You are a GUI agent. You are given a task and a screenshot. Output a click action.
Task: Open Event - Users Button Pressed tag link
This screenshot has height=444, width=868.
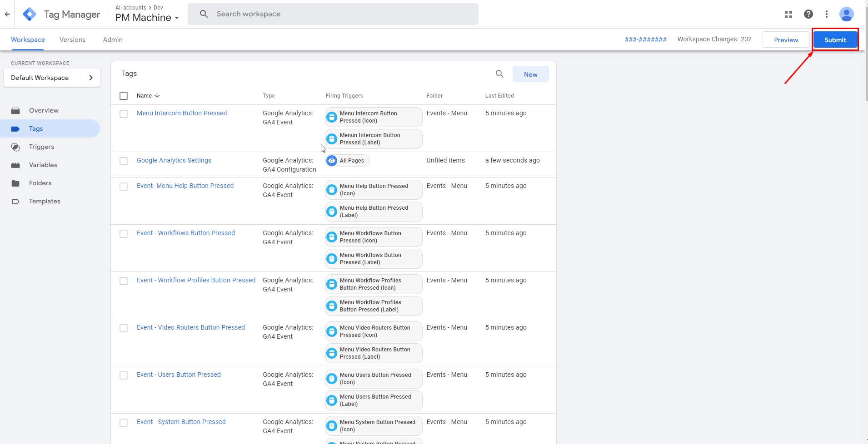(179, 375)
